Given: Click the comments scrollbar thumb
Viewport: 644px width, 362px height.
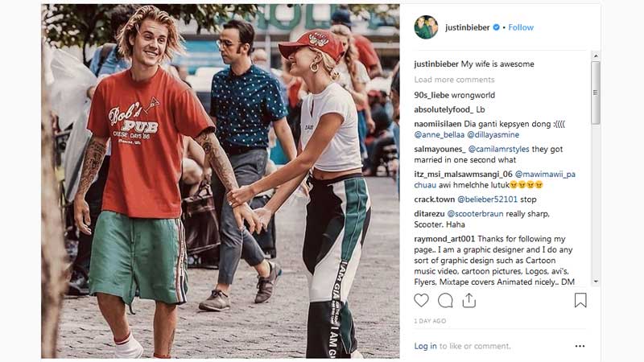Looking at the screenshot, I should coord(596,93).
